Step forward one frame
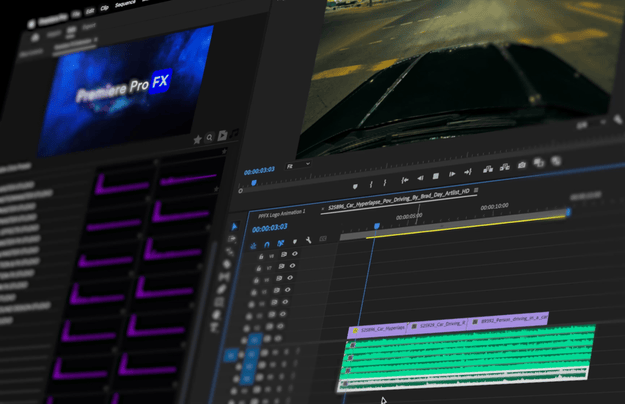 452,174
